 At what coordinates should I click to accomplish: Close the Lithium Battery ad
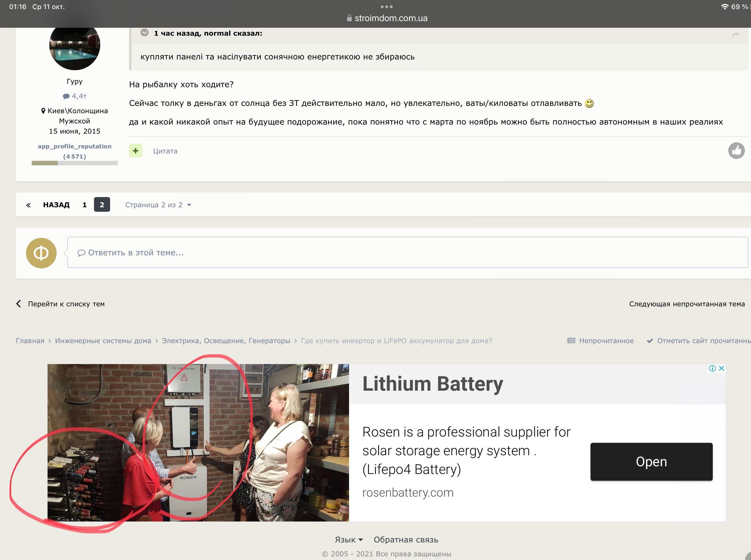(722, 369)
